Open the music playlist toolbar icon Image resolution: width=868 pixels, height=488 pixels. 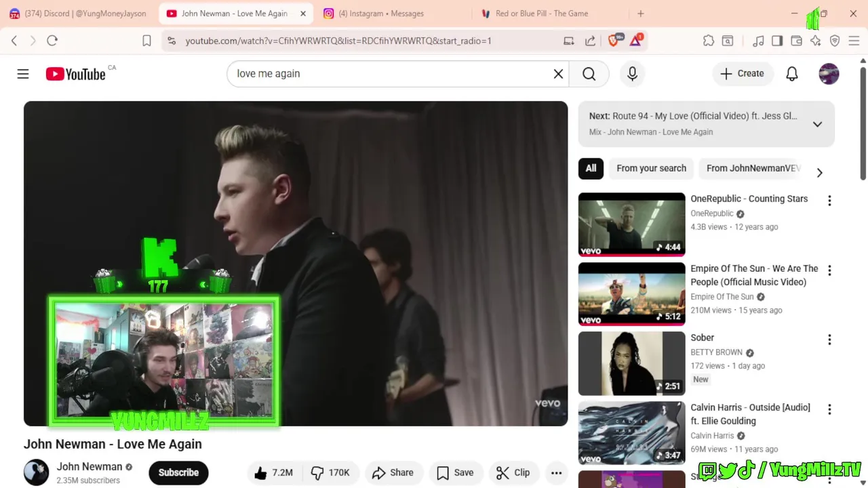759,41
